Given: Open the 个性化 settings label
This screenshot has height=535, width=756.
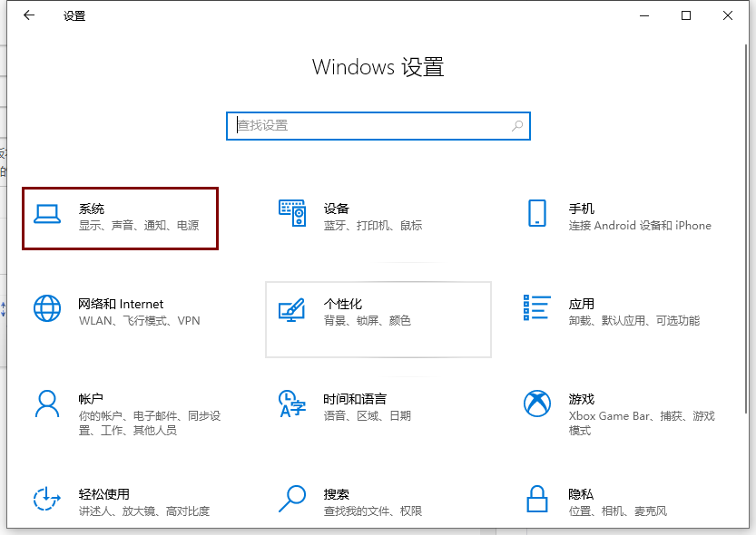Looking at the screenshot, I should [x=342, y=304].
